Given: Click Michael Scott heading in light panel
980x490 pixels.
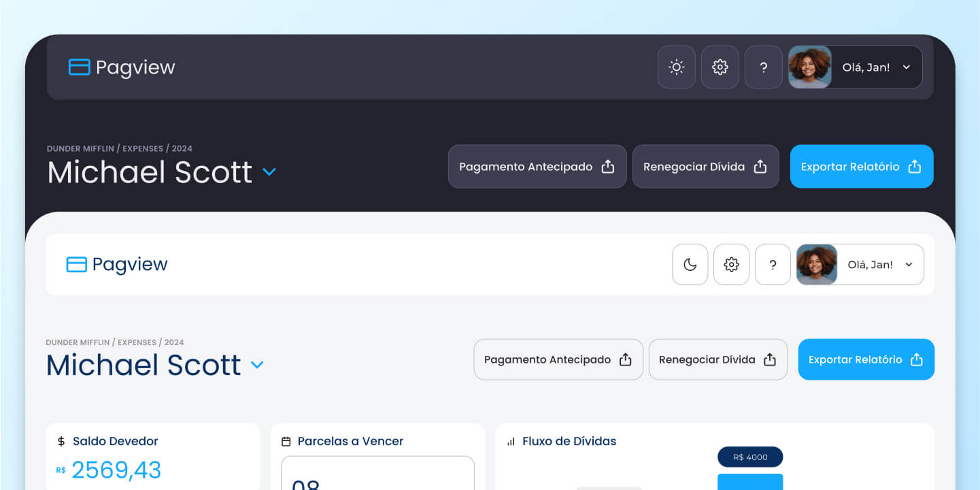Looking at the screenshot, I should (x=143, y=365).
